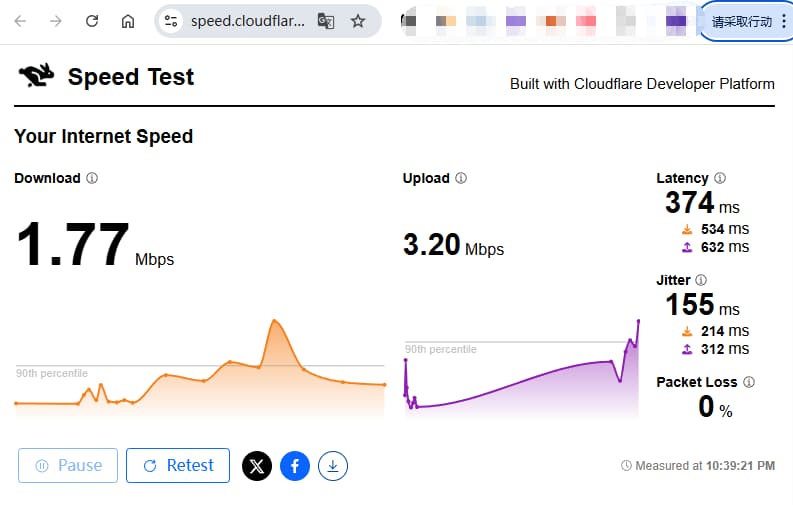793x505 pixels.
Task: View site information in the address bar
Action: point(171,21)
